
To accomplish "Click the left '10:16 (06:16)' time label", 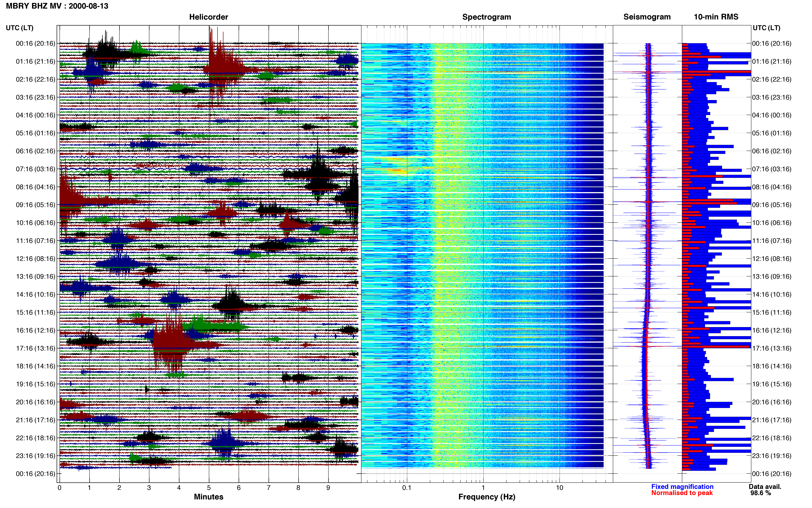I will click(x=36, y=223).
